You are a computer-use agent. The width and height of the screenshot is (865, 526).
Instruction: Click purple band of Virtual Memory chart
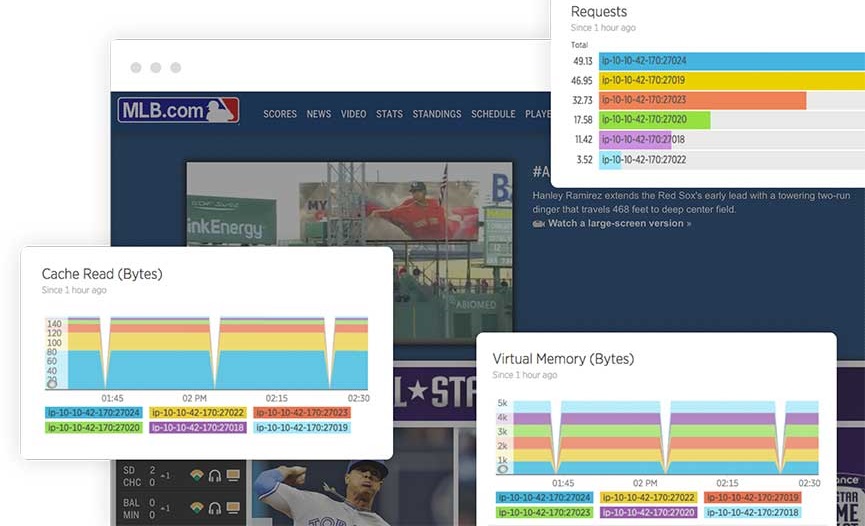click(x=612, y=418)
